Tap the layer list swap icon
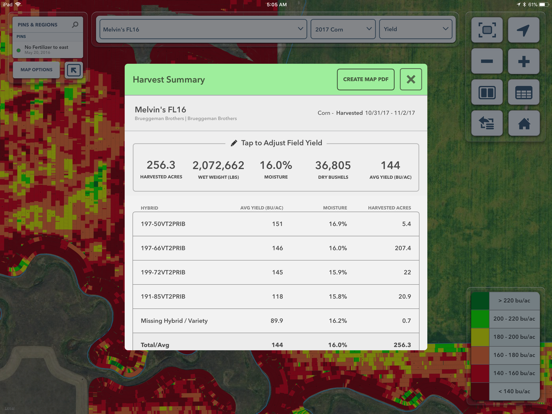This screenshot has width=552, height=414. (487, 124)
